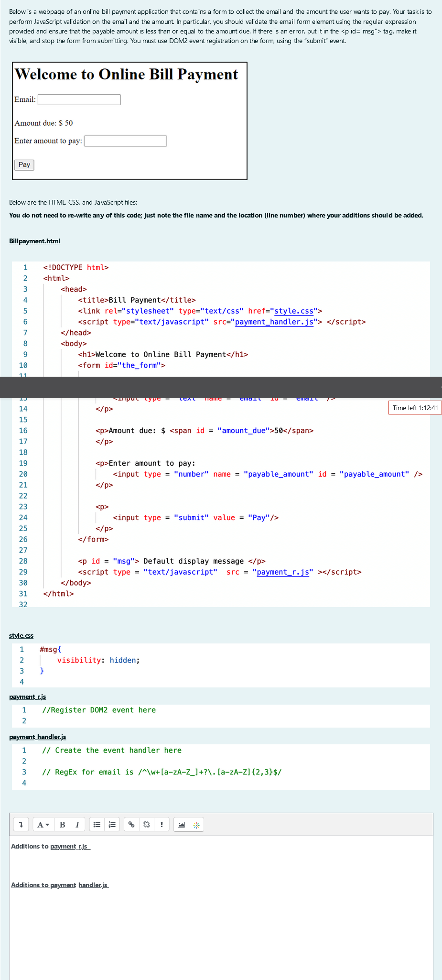Insert an image via the picture icon
442x980 pixels.
tap(181, 825)
